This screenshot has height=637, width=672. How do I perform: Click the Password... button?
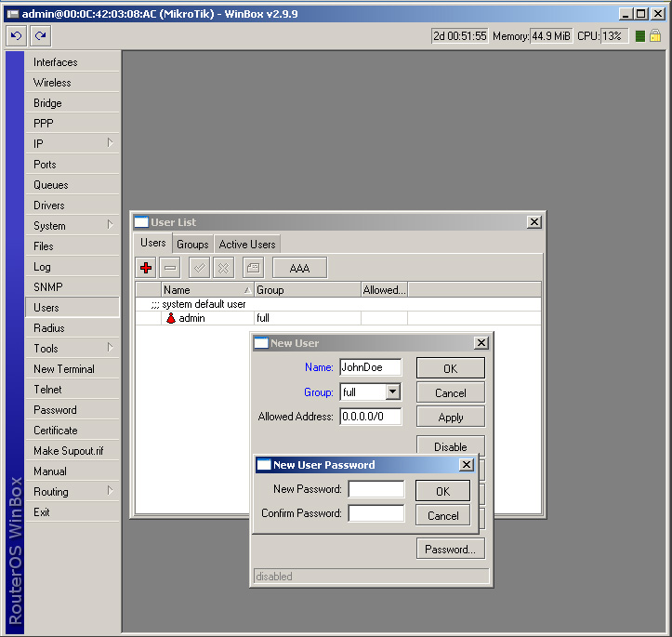click(451, 549)
